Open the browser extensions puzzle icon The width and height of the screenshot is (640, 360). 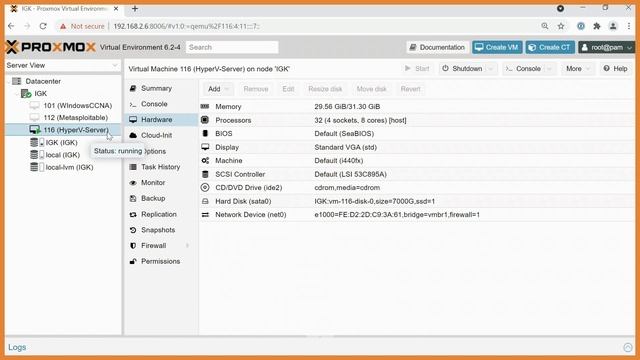coord(597,26)
